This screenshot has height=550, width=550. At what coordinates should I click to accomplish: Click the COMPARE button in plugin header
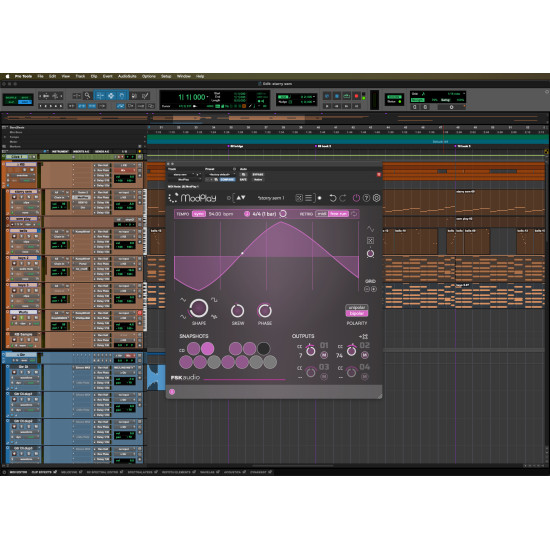pyautogui.click(x=227, y=180)
